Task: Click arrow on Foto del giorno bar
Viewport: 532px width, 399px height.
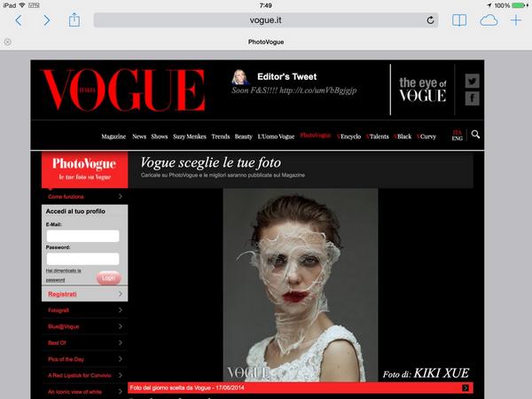Action: (x=465, y=387)
